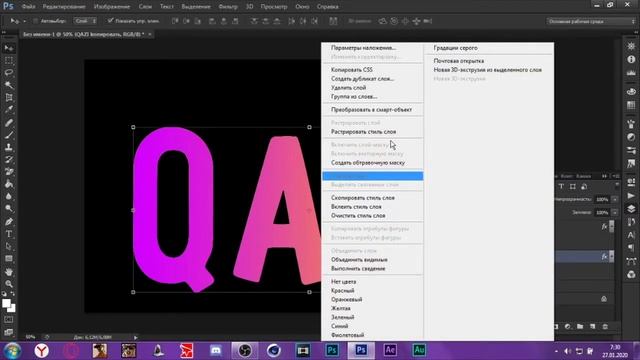Select the Pen tool
The image size is (640, 360).
pos(9,222)
